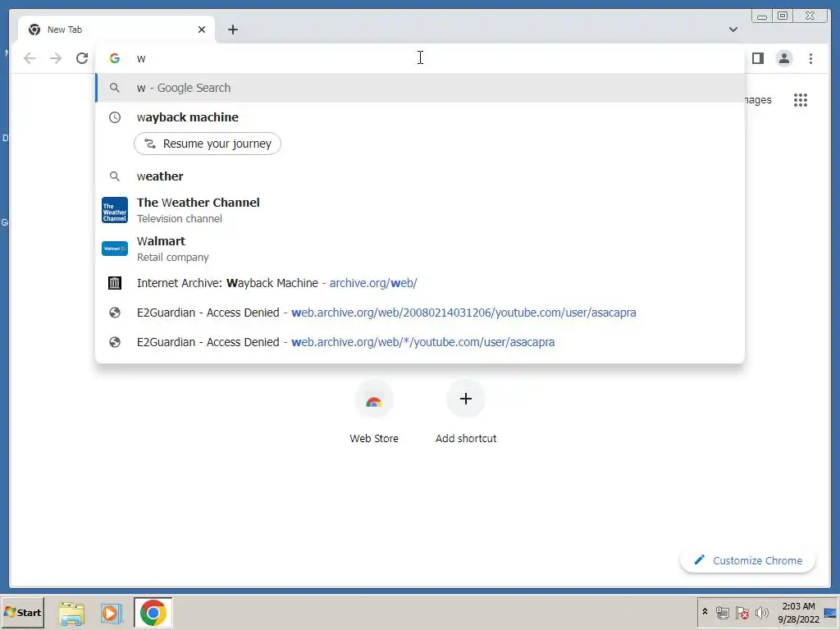Click the address bar text field
Image resolution: width=840 pixels, height=630 pixels.
(x=420, y=58)
